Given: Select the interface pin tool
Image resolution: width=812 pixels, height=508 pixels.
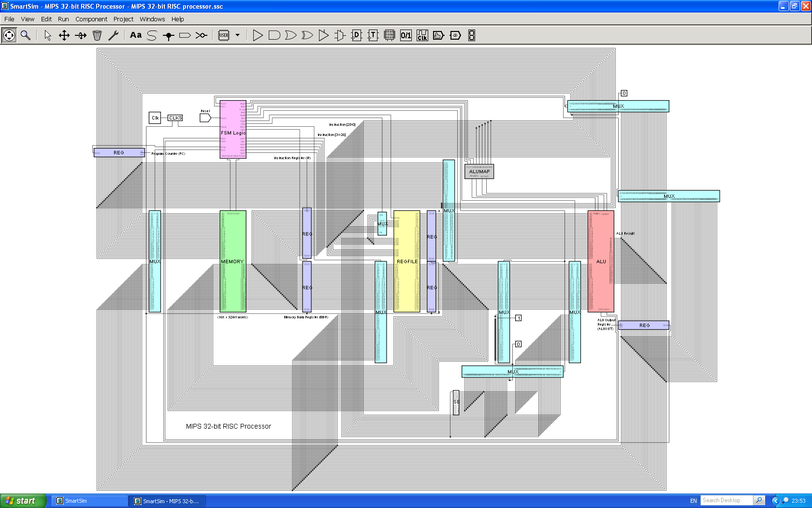Looking at the screenshot, I should 185,35.
